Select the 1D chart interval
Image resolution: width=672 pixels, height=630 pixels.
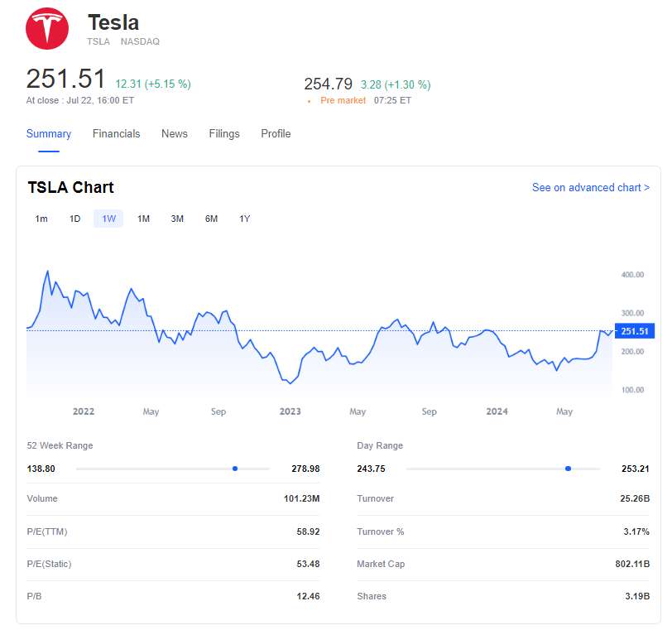(x=75, y=219)
